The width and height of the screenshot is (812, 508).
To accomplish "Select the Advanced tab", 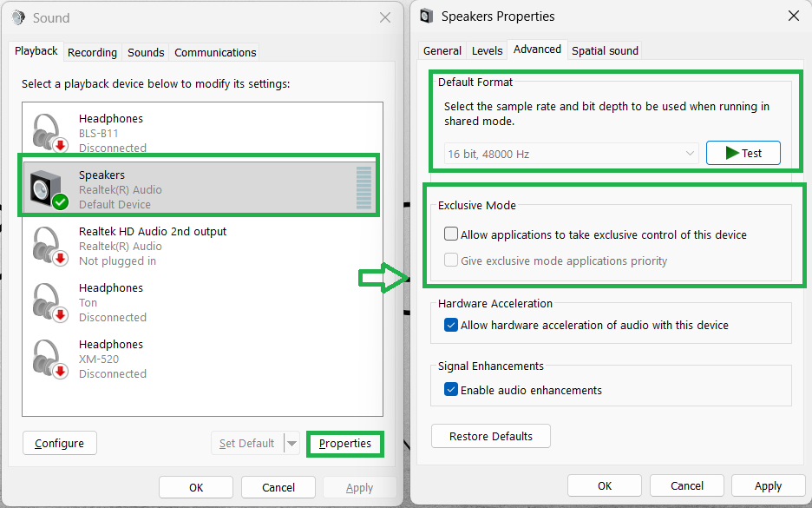I will pos(537,49).
